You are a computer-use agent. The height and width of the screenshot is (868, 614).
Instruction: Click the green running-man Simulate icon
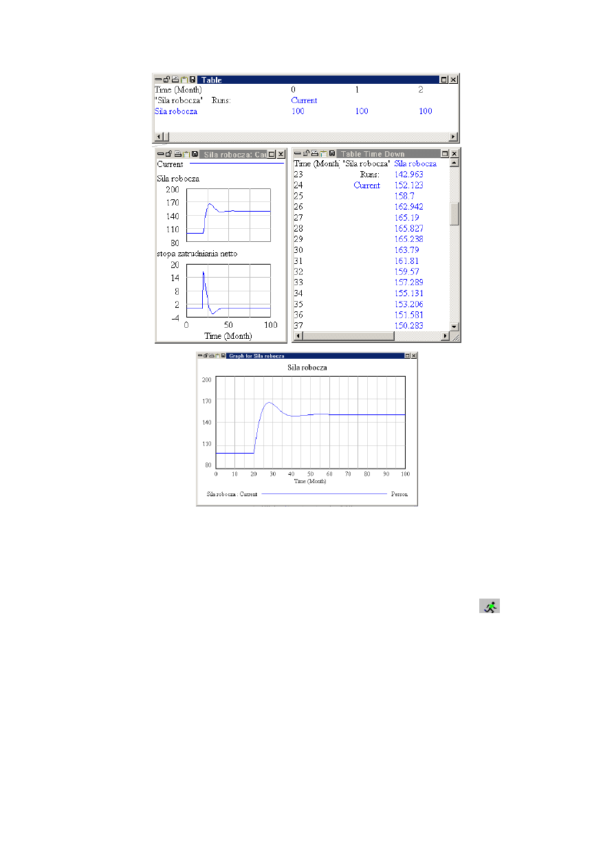490,606
